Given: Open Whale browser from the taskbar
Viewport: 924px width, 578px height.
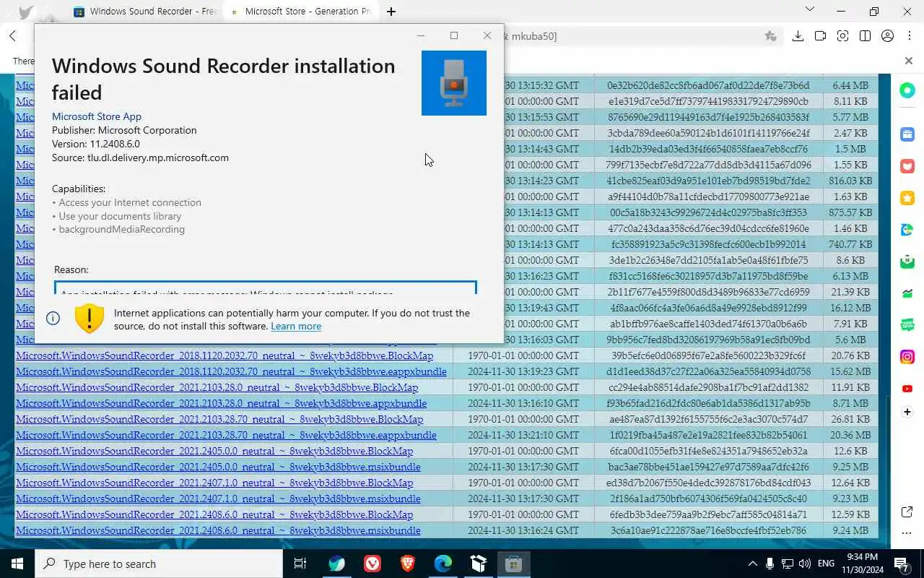Looking at the screenshot, I should [336, 564].
